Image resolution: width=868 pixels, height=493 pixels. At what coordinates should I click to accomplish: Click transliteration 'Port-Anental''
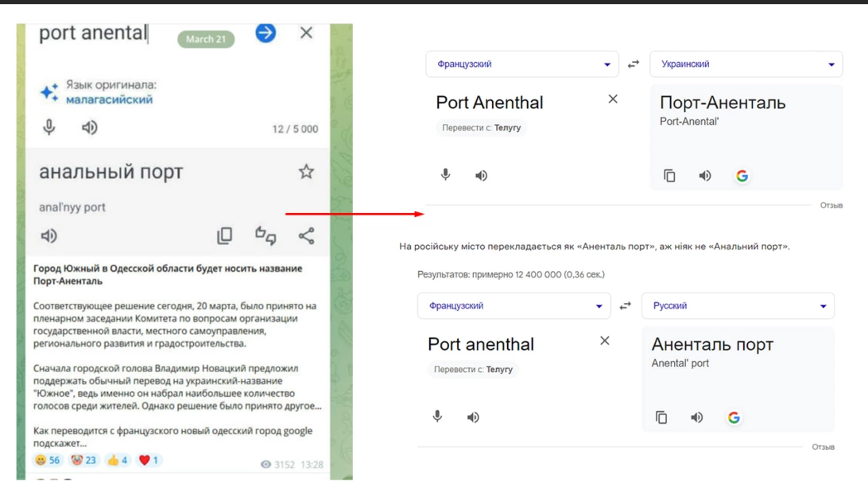689,122
